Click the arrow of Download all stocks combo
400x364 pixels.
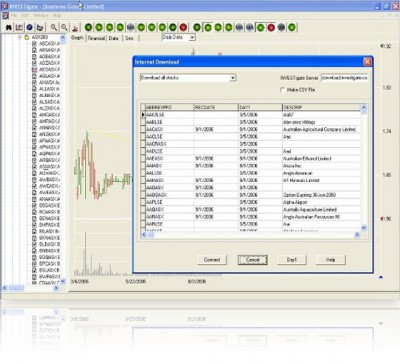click(233, 78)
